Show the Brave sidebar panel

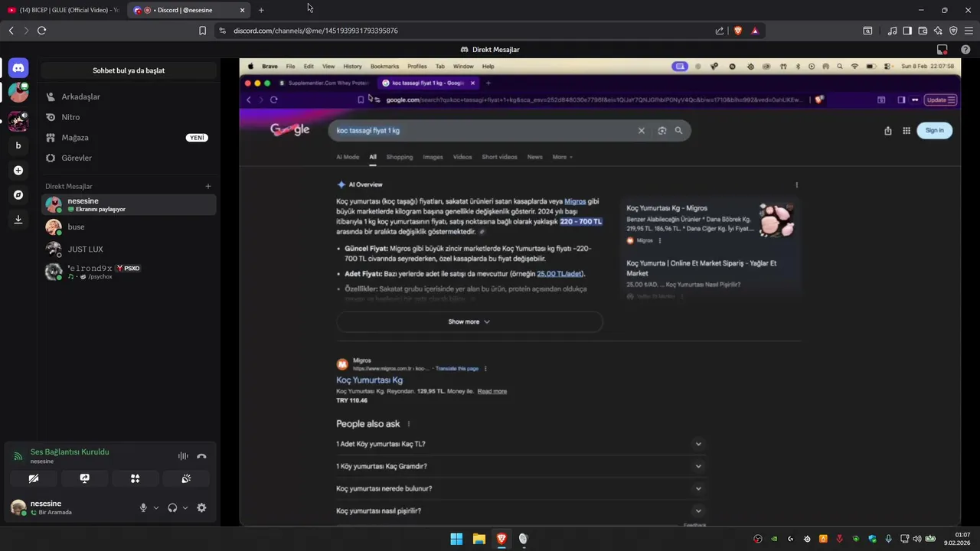tap(907, 31)
